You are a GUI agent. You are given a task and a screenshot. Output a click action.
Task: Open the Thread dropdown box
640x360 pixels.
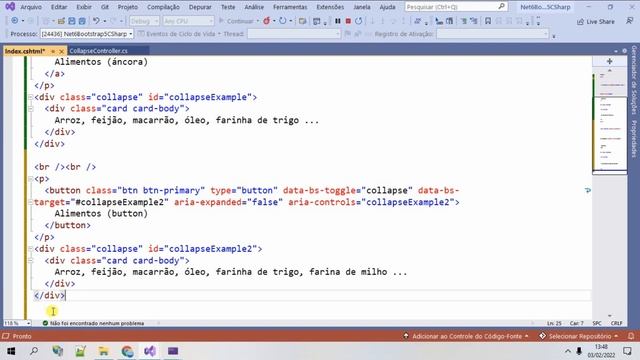click(x=293, y=34)
